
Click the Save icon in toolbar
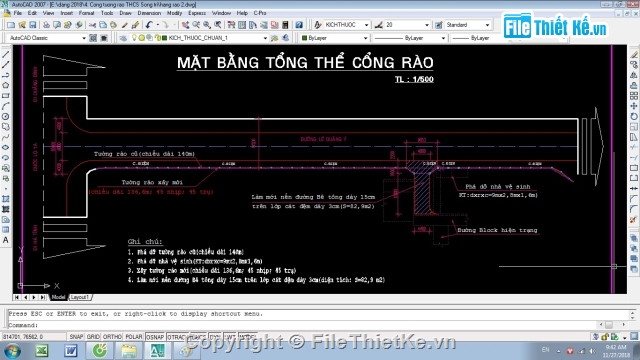coord(33,25)
